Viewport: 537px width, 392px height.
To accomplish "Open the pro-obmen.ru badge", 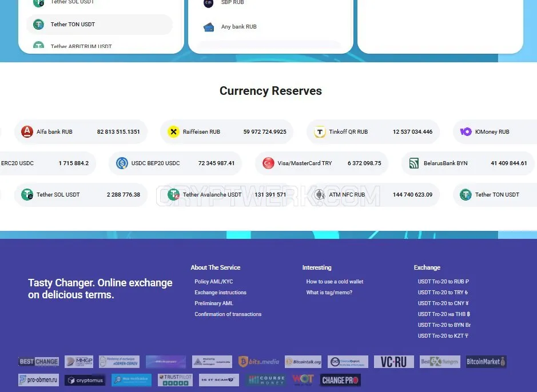I will tap(39, 380).
